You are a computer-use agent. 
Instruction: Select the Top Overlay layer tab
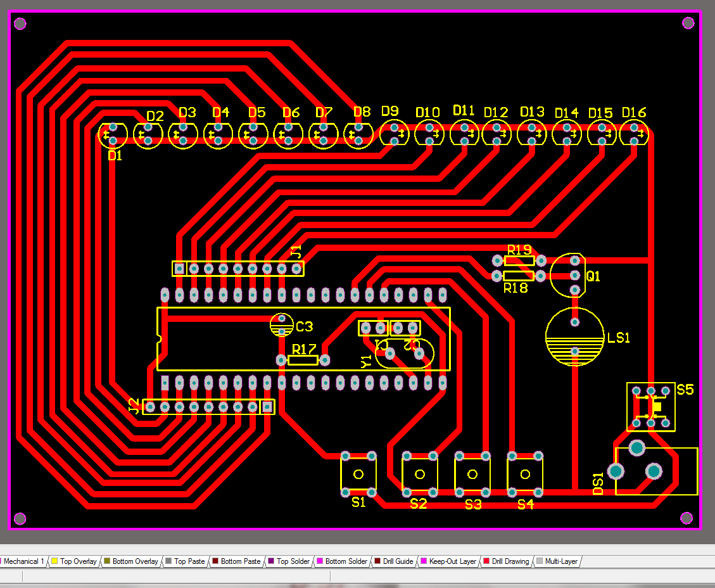[73, 561]
